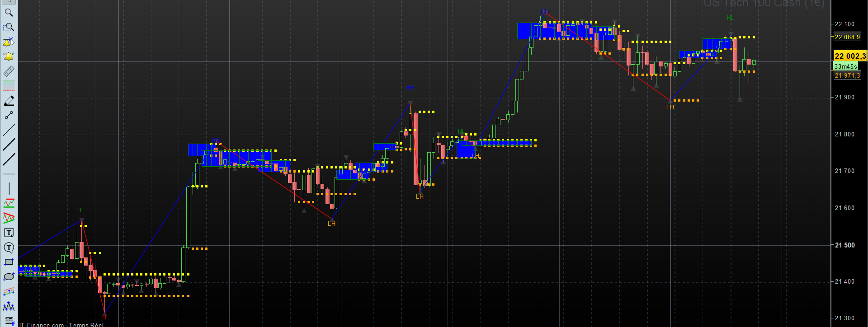Choose the pencil drawing tool
Screen dimensions: 868x327
click(x=9, y=101)
